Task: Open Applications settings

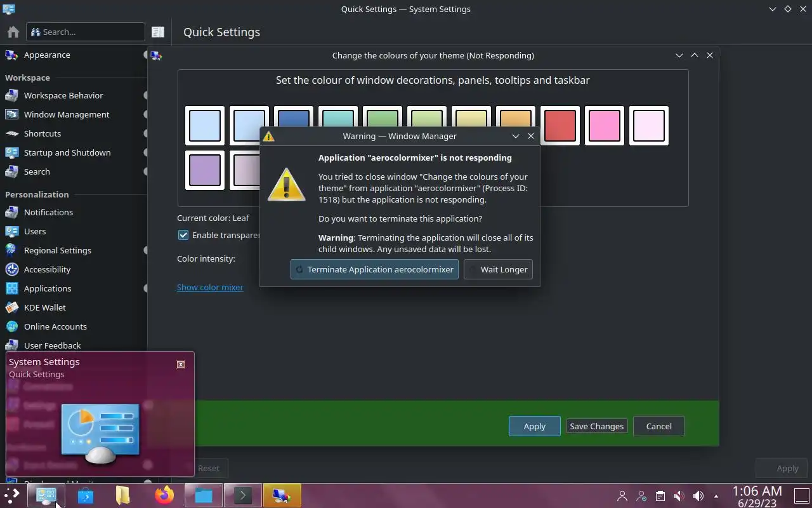Action: coord(48,288)
